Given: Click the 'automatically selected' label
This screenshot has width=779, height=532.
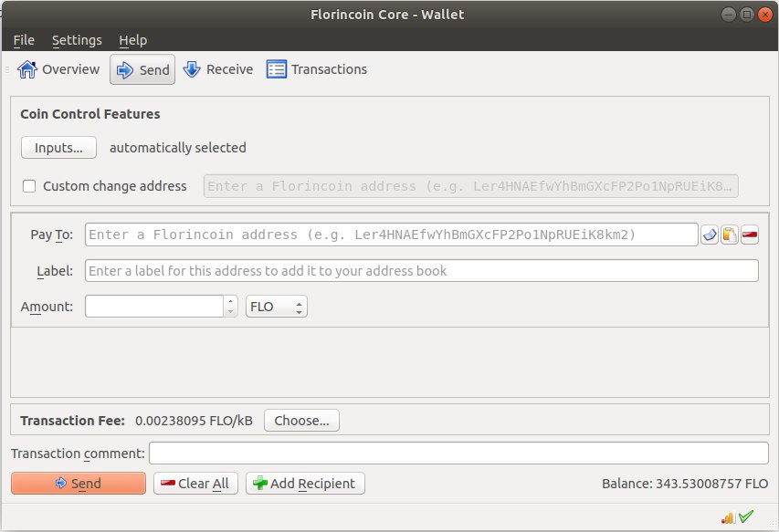Looking at the screenshot, I should pyautogui.click(x=178, y=148).
